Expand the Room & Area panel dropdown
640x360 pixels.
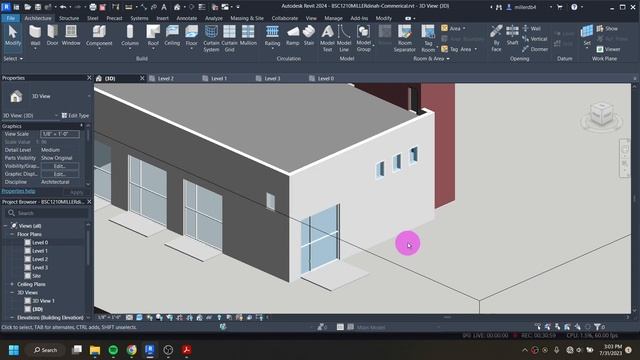pyautogui.click(x=431, y=59)
